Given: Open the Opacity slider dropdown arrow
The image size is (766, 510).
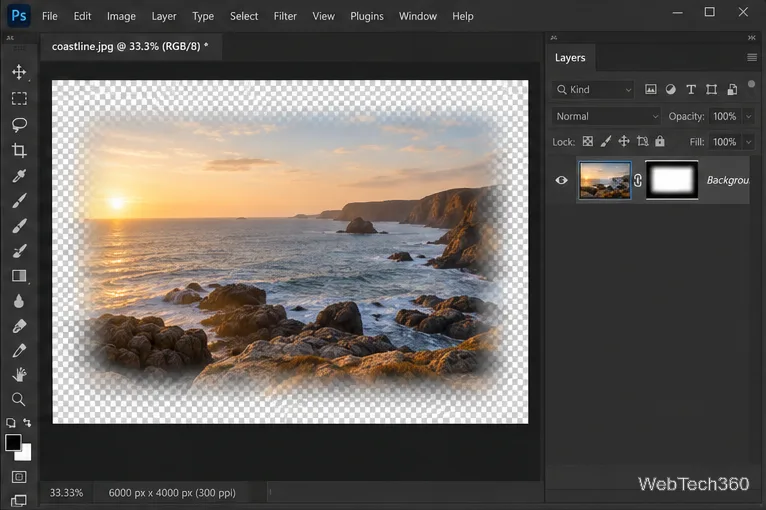Looking at the screenshot, I should coord(748,116).
